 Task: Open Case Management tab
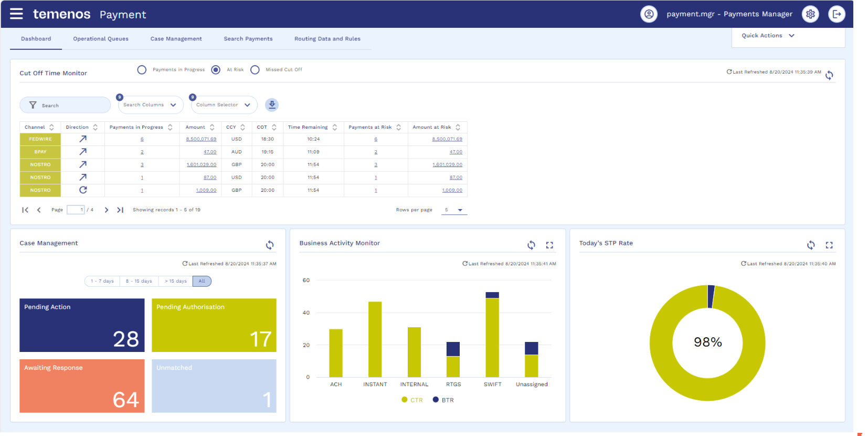pos(176,39)
